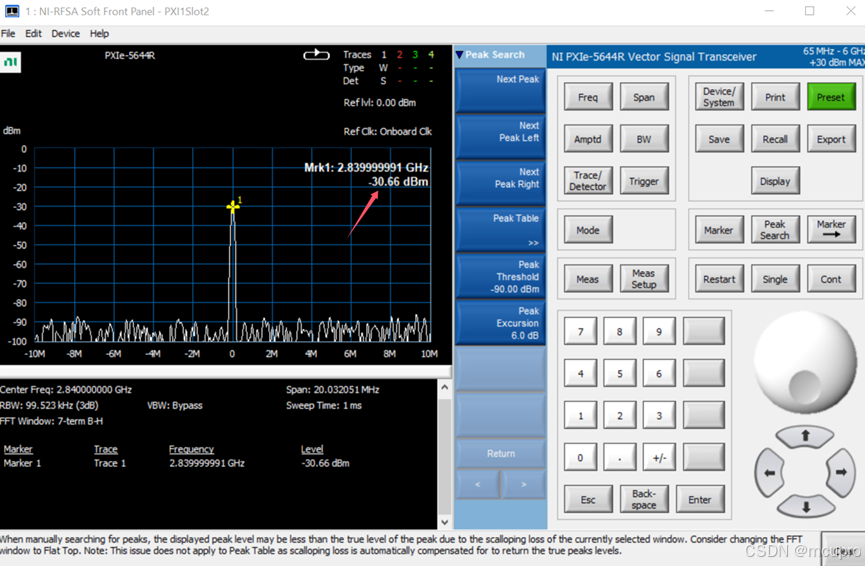865x566 pixels.
Task: Click softkey page left arrow
Action: pyautogui.click(x=478, y=484)
